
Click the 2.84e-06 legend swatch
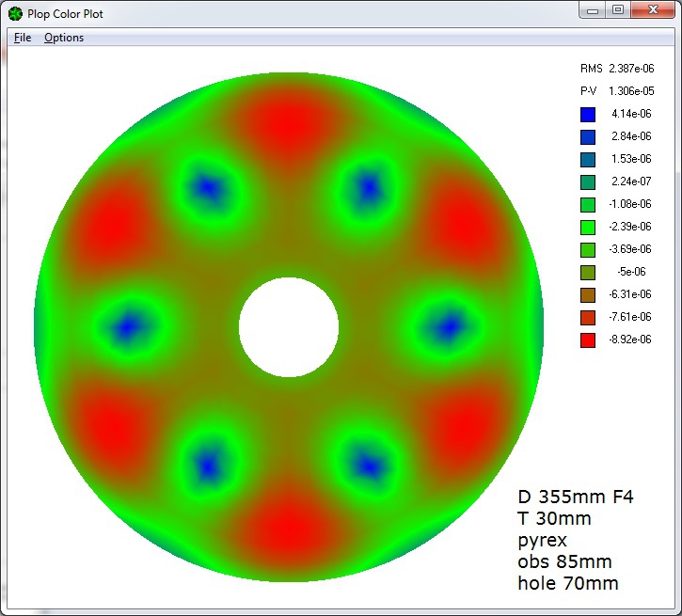tap(588, 137)
